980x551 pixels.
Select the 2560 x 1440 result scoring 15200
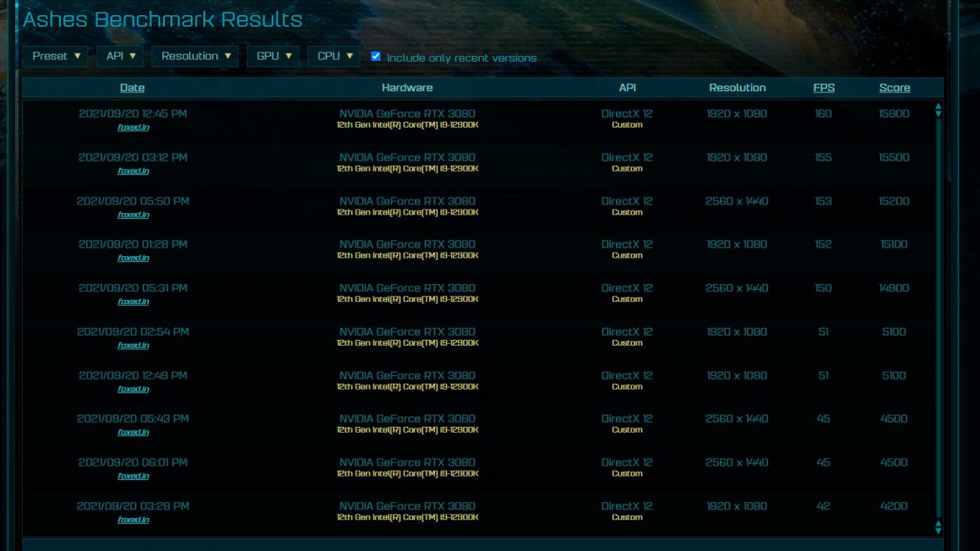click(x=507, y=206)
